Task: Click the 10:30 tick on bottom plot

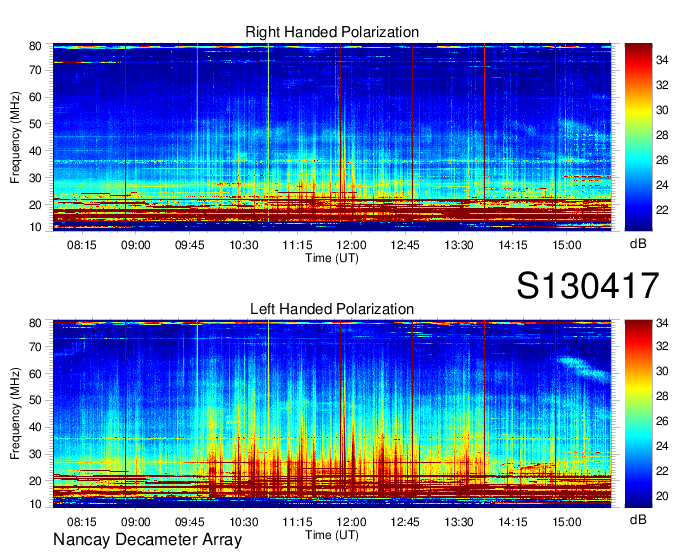Action: coord(244,522)
